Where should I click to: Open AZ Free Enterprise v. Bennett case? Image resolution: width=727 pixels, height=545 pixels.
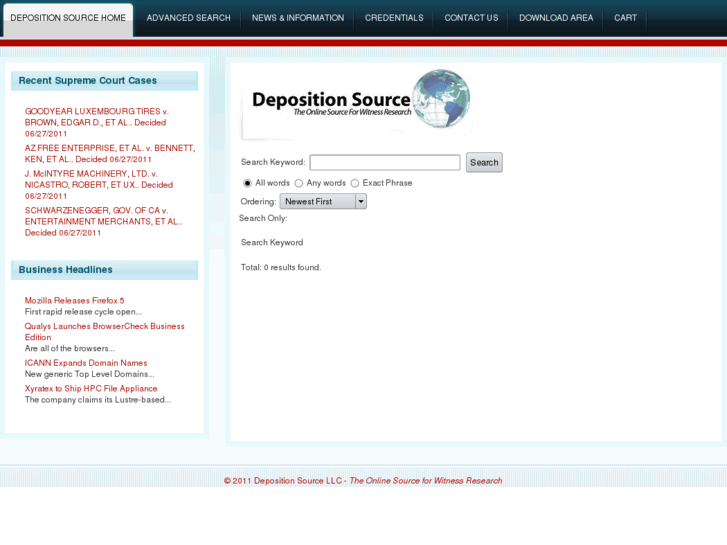pyautogui.click(x=110, y=154)
